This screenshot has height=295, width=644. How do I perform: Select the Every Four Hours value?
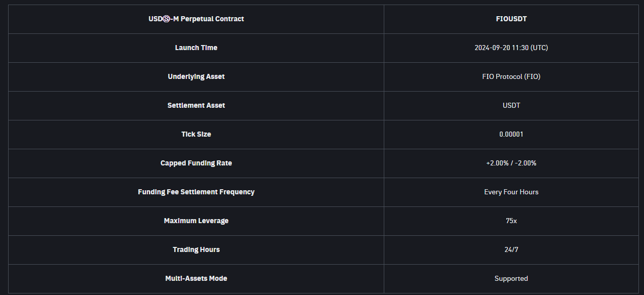(511, 192)
